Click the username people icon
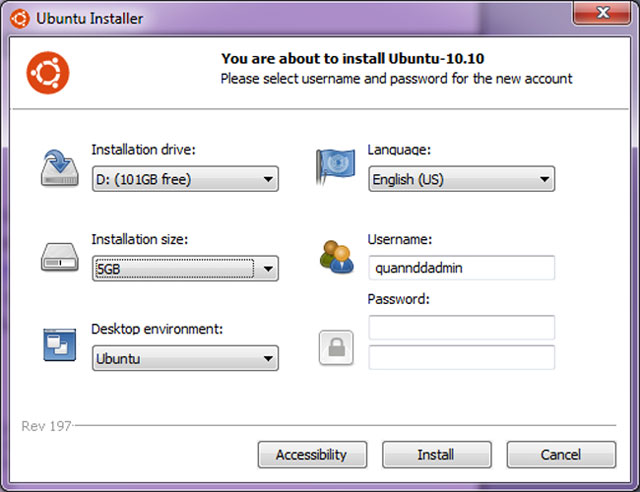Viewport: 640px width, 492px height. (335, 257)
